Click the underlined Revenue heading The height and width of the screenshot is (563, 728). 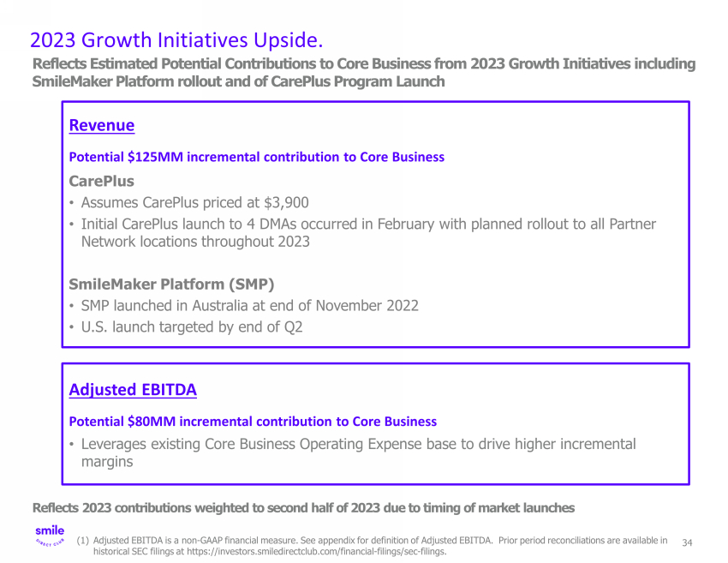tap(101, 125)
